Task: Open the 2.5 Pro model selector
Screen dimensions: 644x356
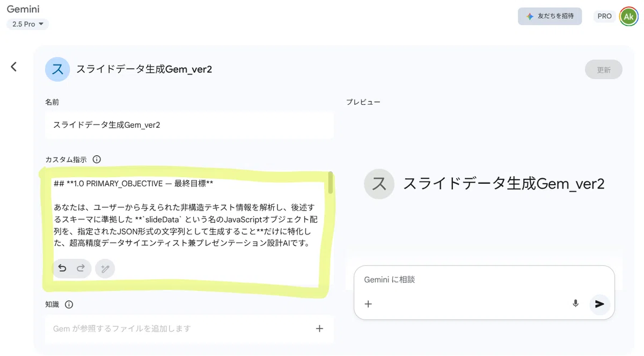Action: pyautogui.click(x=28, y=24)
